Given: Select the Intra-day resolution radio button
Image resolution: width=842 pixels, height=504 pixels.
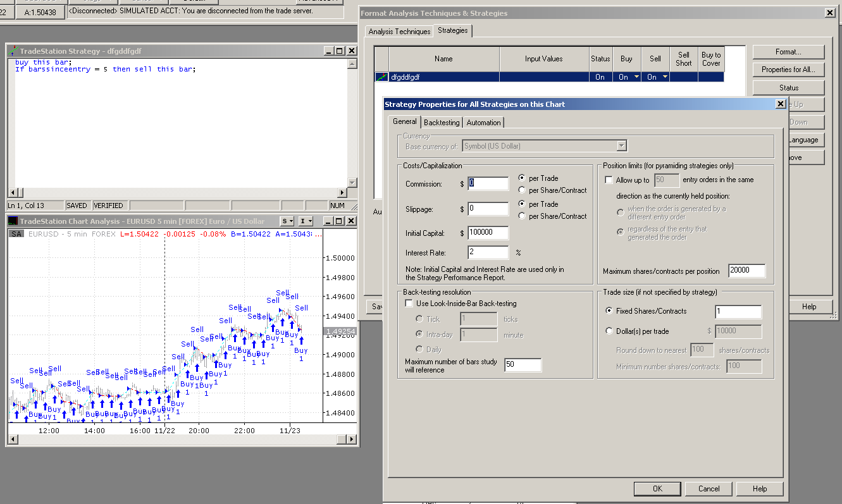Looking at the screenshot, I should (419, 335).
